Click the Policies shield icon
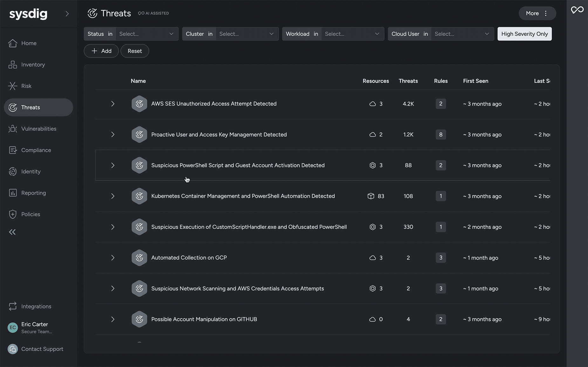Image resolution: width=588 pixels, height=367 pixels. (13, 214)
